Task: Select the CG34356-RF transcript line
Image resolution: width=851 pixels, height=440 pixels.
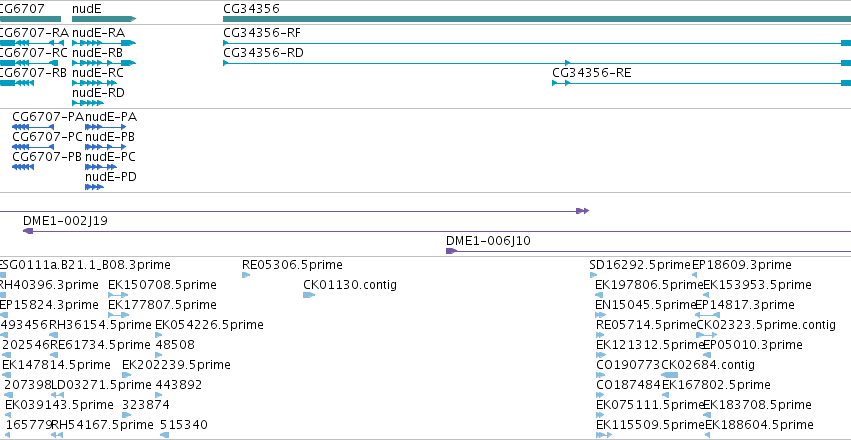Action: point(537,43)
